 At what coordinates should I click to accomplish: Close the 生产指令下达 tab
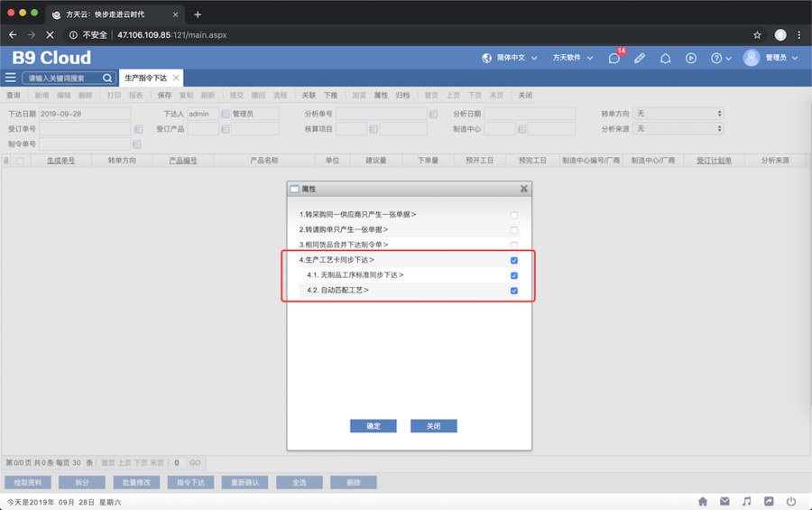pos(176,78)
